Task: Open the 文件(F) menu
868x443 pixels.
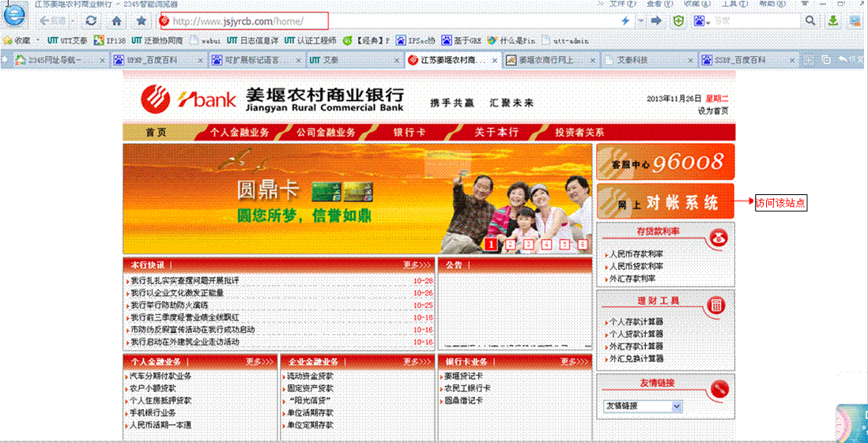Action: [623, 3]
